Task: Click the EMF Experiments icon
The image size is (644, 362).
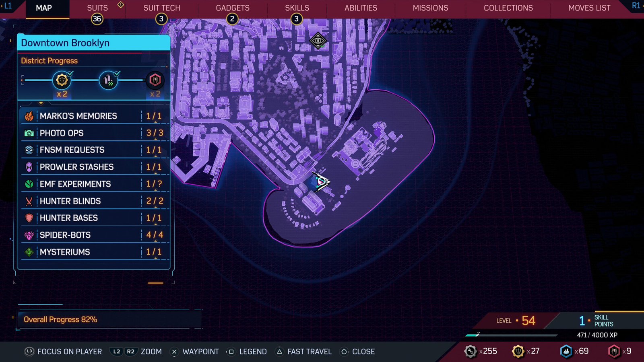Action: (x=29, y=184)
